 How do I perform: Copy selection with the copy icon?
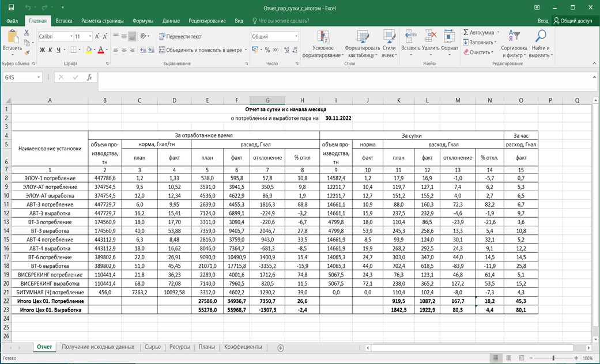(x=27, y=43)
